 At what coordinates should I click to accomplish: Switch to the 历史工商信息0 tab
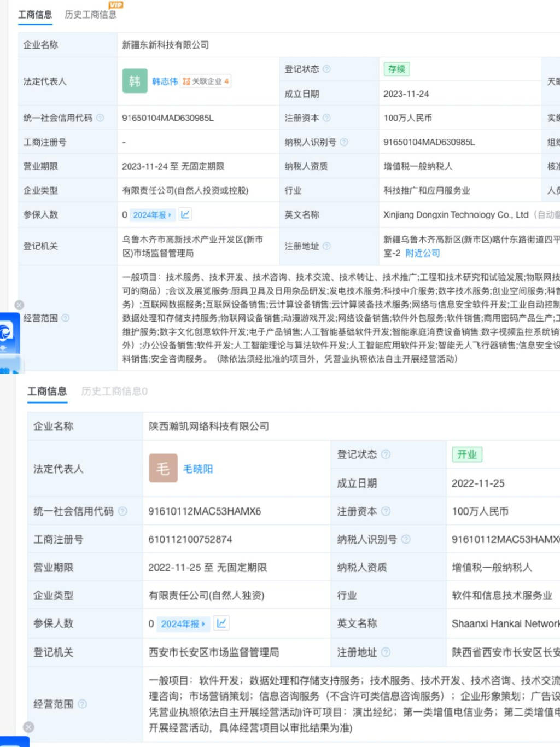113,392
